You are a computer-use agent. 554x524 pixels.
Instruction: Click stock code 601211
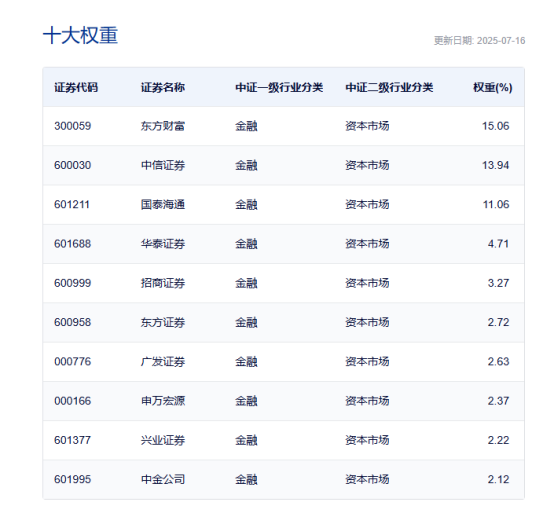(72, 205)
